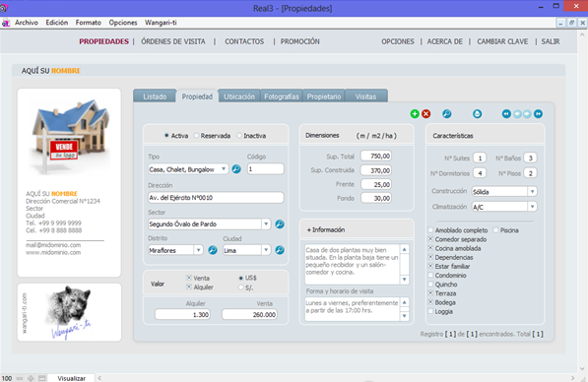
Task: Open the Sector dropdown
Action: pyautogui.click(x=266, y=224)
